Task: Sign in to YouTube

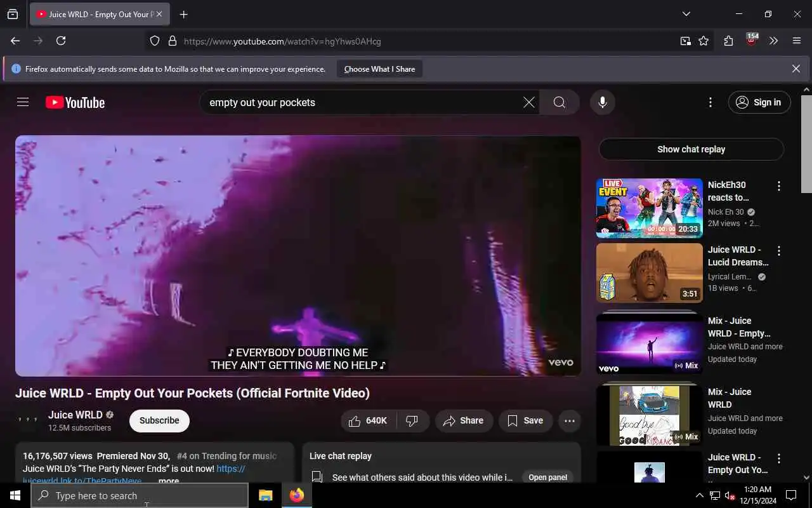Action: tap(759, 102)
